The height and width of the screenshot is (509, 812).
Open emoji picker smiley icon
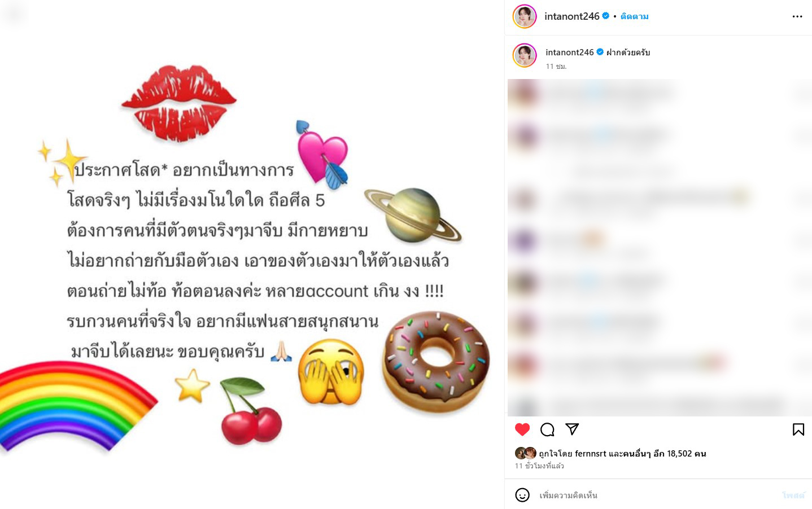[x=522, y=495]
